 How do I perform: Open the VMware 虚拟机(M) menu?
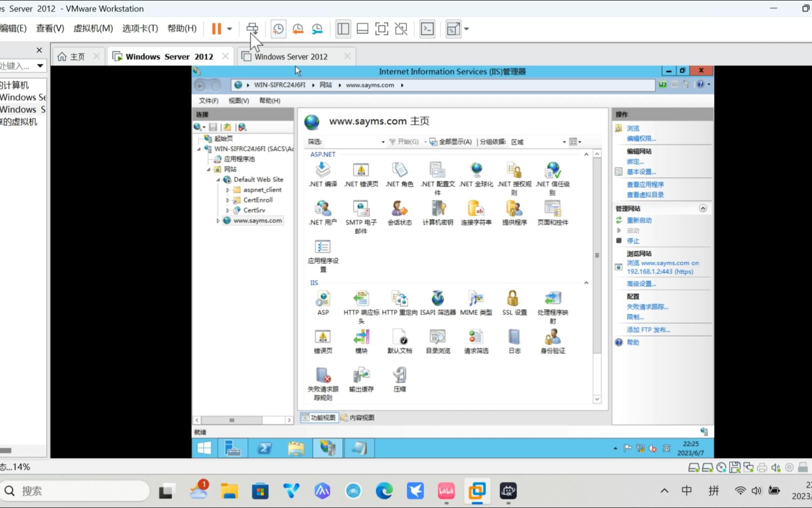point(93,28)
